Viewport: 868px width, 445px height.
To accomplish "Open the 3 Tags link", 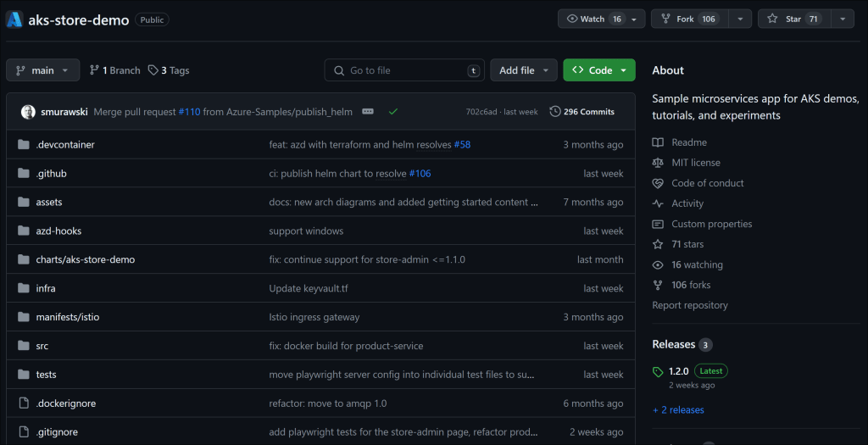I will pyautogui.click(x=169, y=70).
